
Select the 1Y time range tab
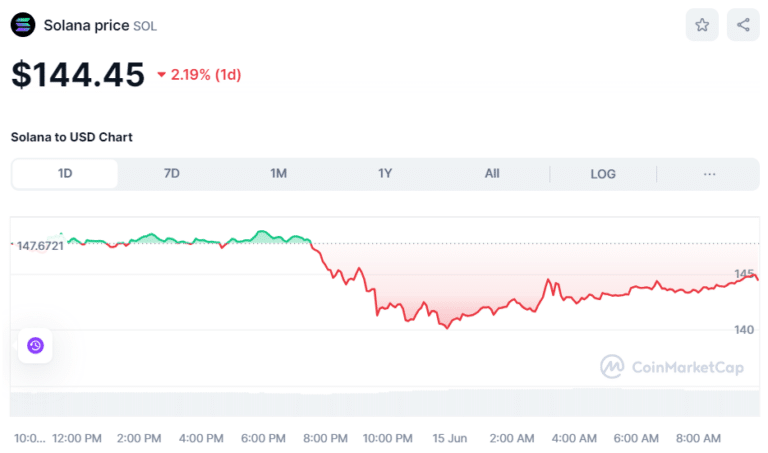click(385, 174)
